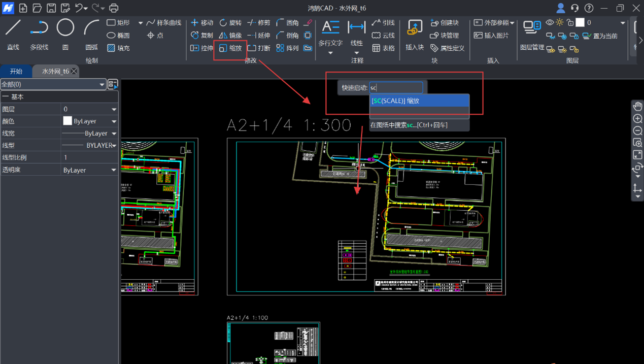This screenshot has width=644, height=364.
Task: Click 在图纸中搜索sc search link
Action: point(409,125)
